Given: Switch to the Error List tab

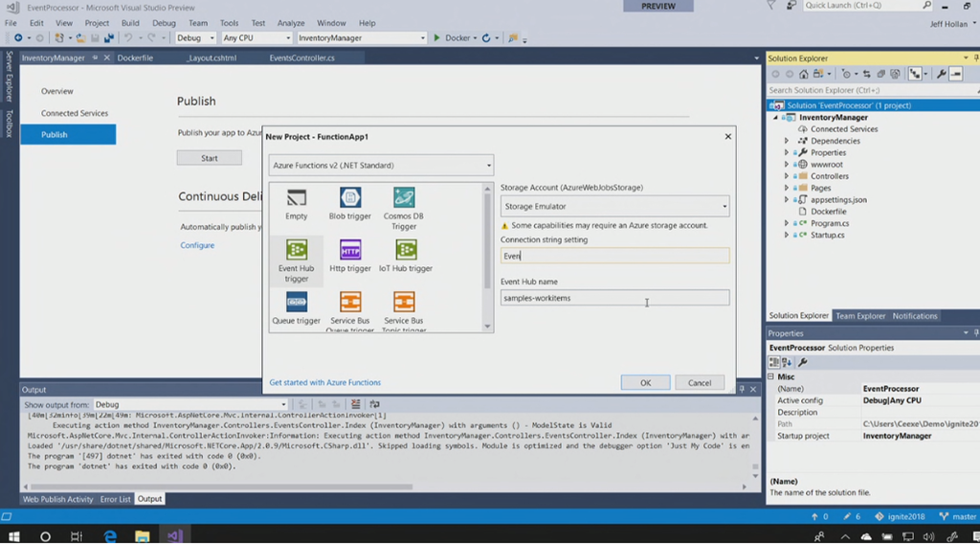Looking at the screenshot, I should pos(115,499).
